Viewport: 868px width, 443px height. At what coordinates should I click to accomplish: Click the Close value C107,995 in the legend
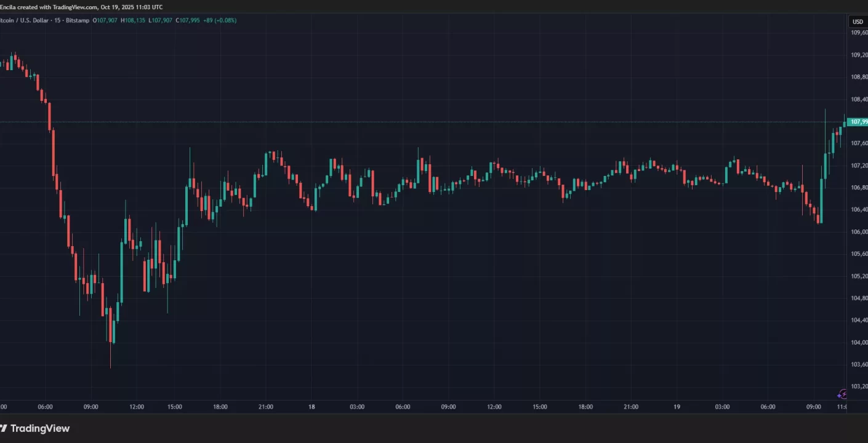(188, 20)
